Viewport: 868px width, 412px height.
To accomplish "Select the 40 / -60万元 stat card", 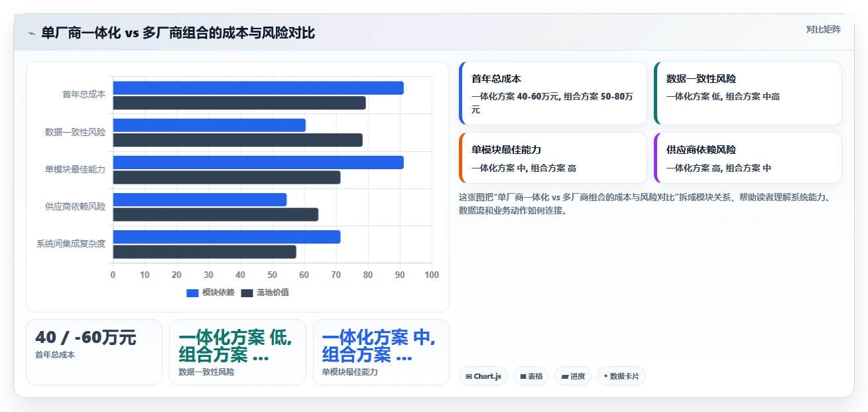I will click(94, 352).
